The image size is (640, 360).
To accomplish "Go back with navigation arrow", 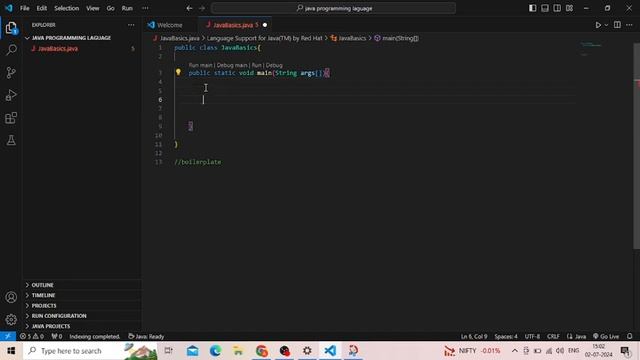I will (189, 8).
